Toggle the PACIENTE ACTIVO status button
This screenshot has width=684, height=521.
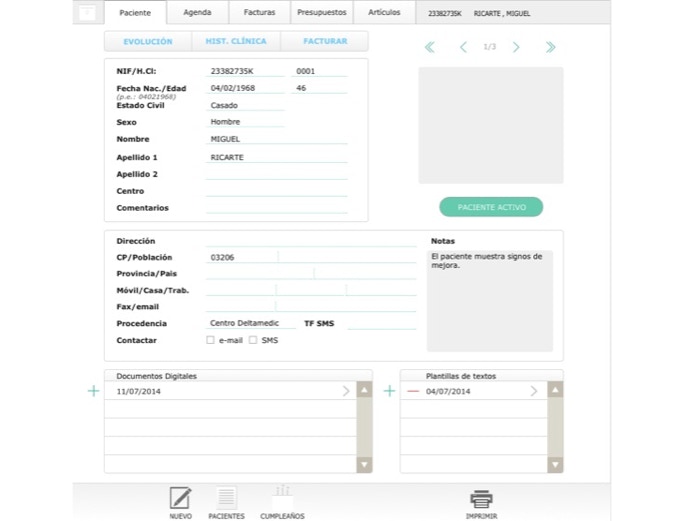tap(491, 207)
